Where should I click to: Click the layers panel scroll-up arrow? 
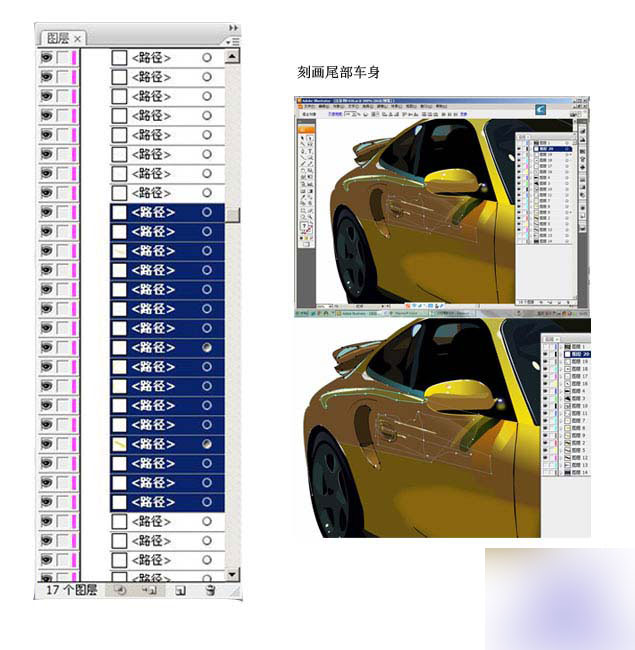pos(232,56)
